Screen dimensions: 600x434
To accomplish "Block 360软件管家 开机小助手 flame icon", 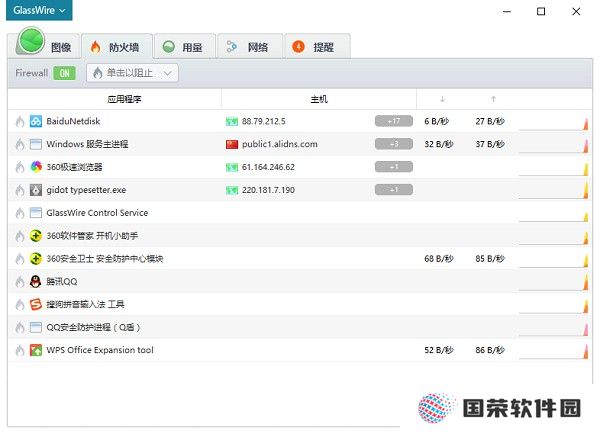I will (x=20, y=236).
